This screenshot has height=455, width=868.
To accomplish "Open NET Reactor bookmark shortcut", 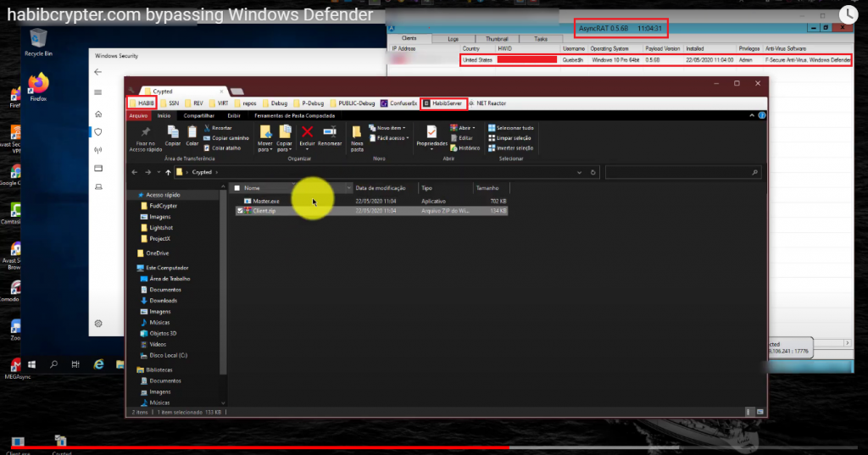I will [487, 103].
